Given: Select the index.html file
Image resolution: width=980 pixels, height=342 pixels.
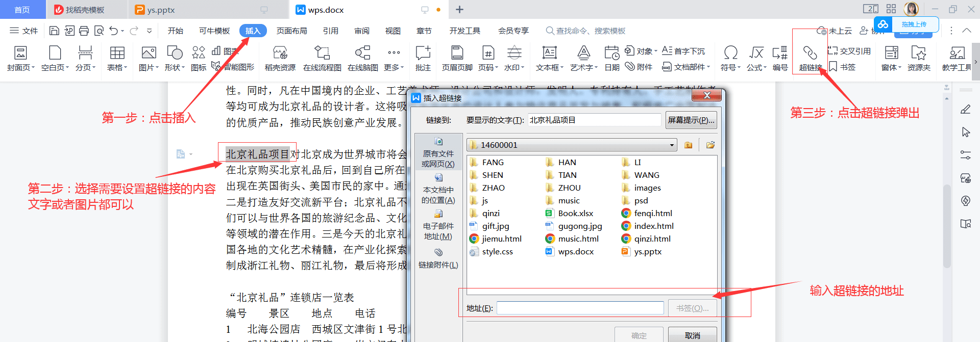Looking at the screenshot, I should click(x=648, y=226).
